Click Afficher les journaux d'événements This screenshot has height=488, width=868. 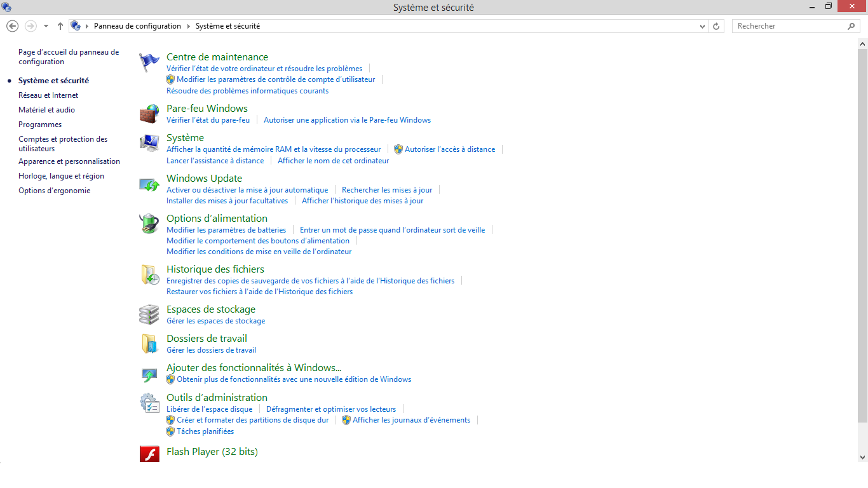click(x=411, y=420)
